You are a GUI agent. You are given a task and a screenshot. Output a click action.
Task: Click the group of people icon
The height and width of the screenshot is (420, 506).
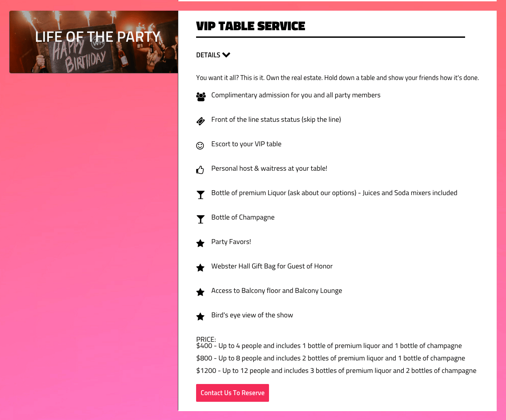(x=201, y=97)
